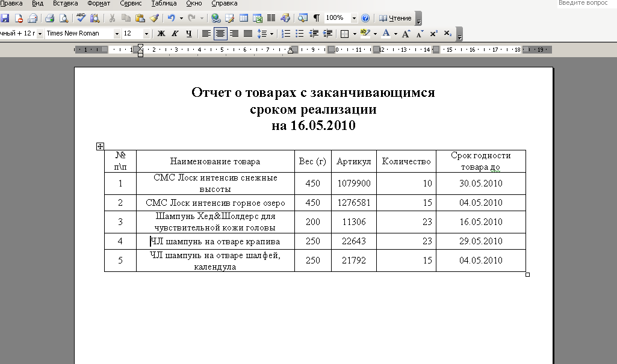Align text to the left

tap(206, 34)
